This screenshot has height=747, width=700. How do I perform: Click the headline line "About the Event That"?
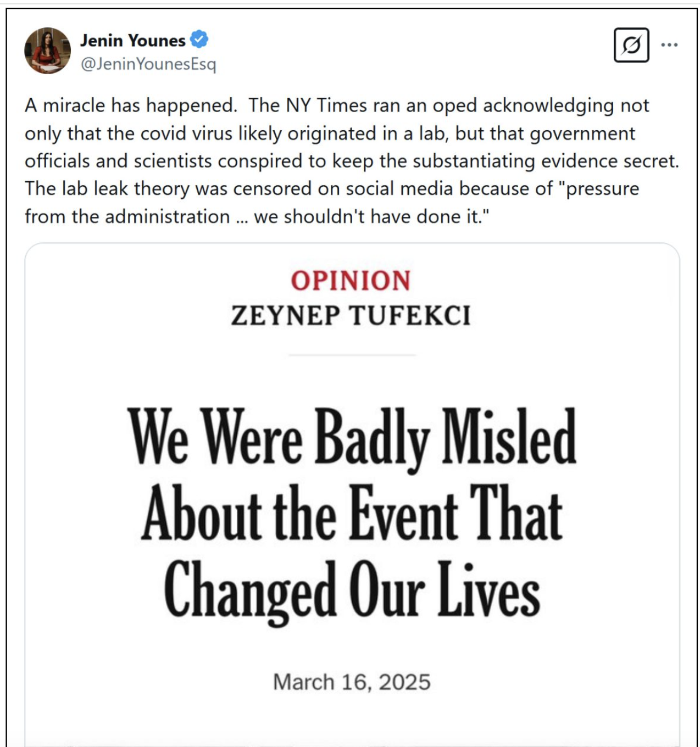point(352,514)
